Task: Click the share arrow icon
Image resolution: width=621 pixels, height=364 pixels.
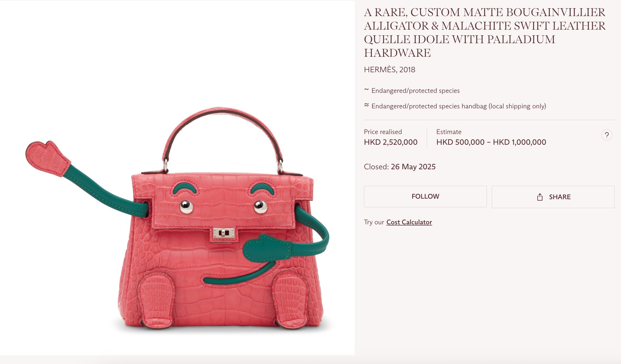Action: 540,197
